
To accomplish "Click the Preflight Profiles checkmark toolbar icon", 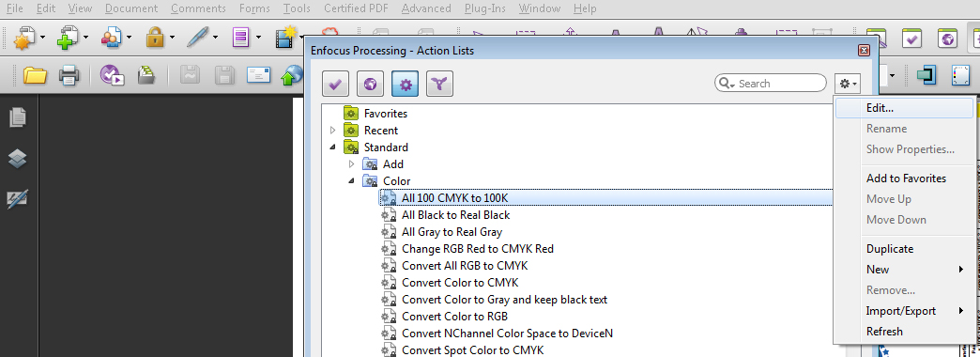I will pos(911,39).
